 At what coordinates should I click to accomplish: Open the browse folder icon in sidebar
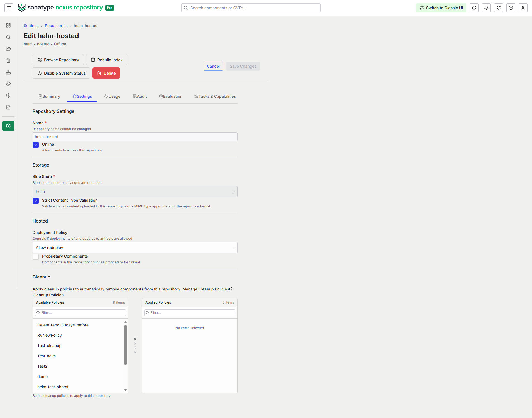[x=8, y=49]
